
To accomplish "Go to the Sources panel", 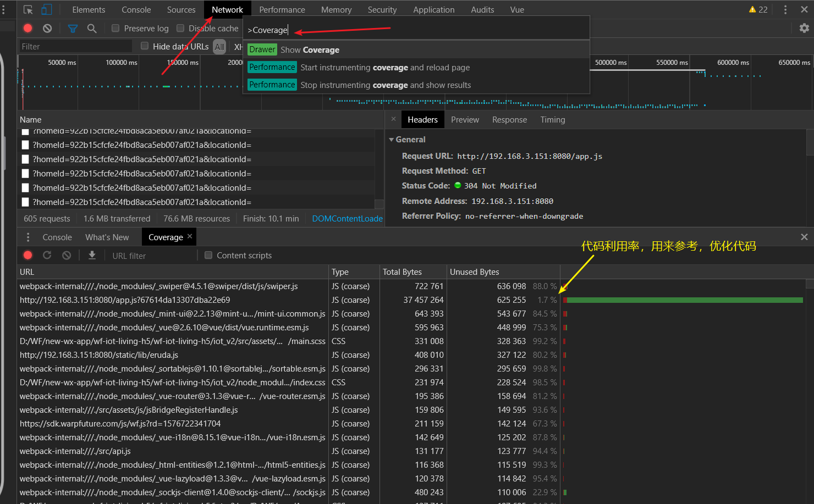I will click(x=182, y=10).
